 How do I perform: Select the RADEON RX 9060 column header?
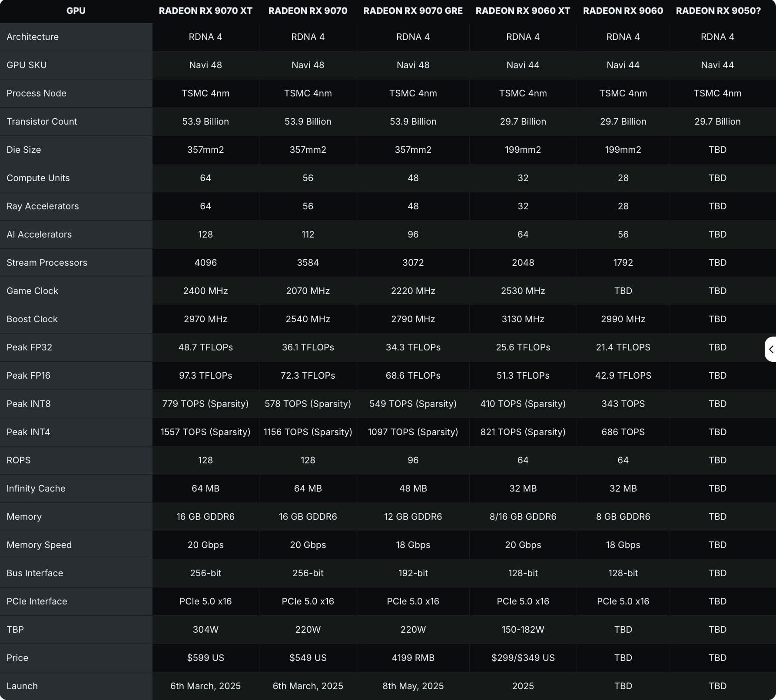pos(623,11)
